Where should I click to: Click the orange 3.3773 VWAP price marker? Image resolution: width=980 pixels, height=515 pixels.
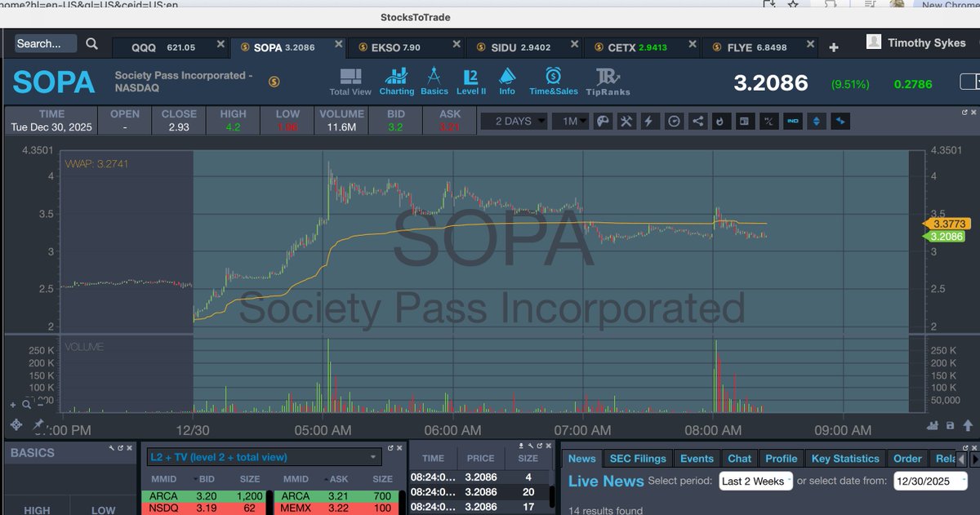tap(946, 223)
